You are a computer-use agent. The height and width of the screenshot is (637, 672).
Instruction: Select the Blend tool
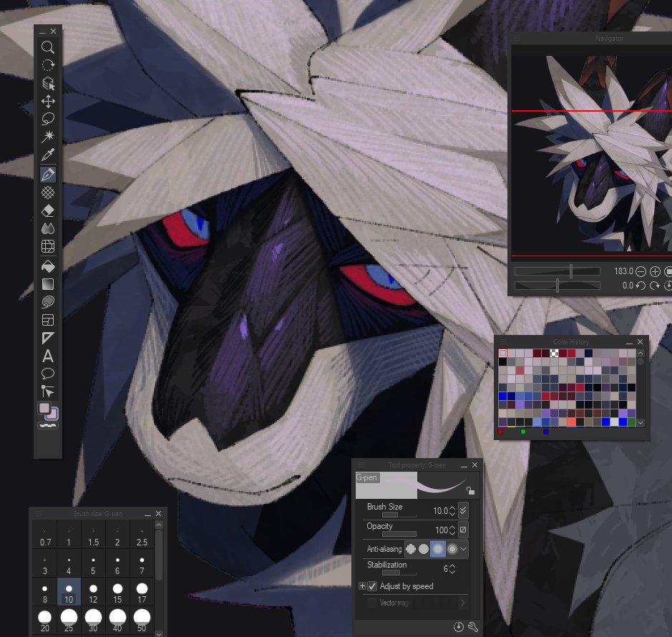coord(47,228)
